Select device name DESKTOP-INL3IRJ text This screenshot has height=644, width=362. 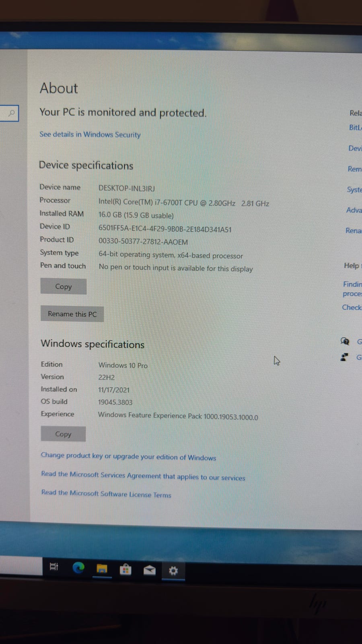pos(127,188)
